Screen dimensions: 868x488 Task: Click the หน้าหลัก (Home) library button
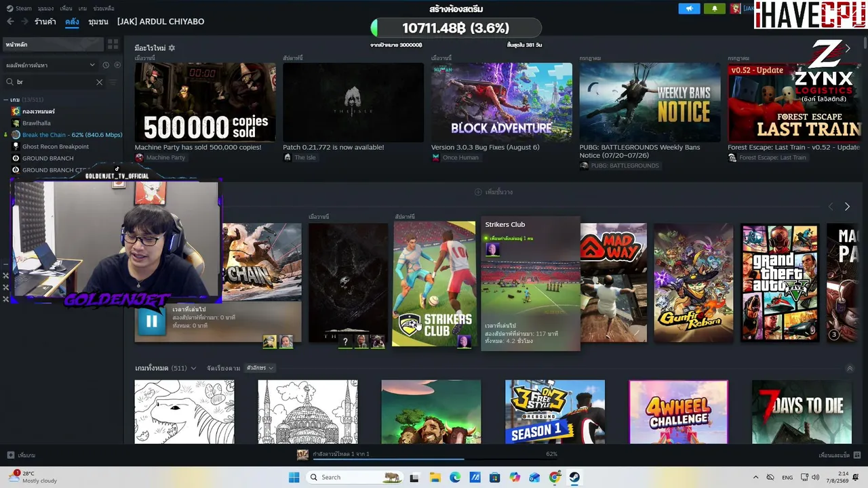tap(53, 45)
